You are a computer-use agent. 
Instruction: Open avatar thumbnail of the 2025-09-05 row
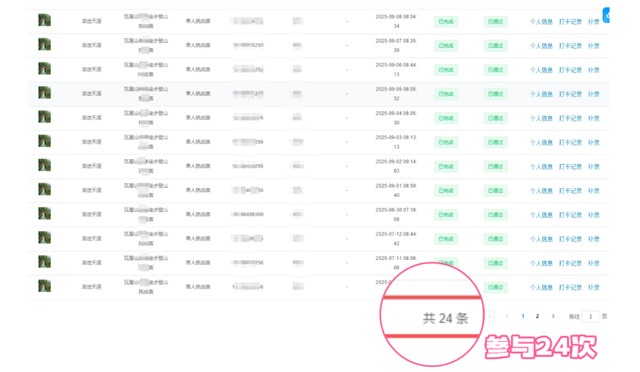click(x=44, y=93)
